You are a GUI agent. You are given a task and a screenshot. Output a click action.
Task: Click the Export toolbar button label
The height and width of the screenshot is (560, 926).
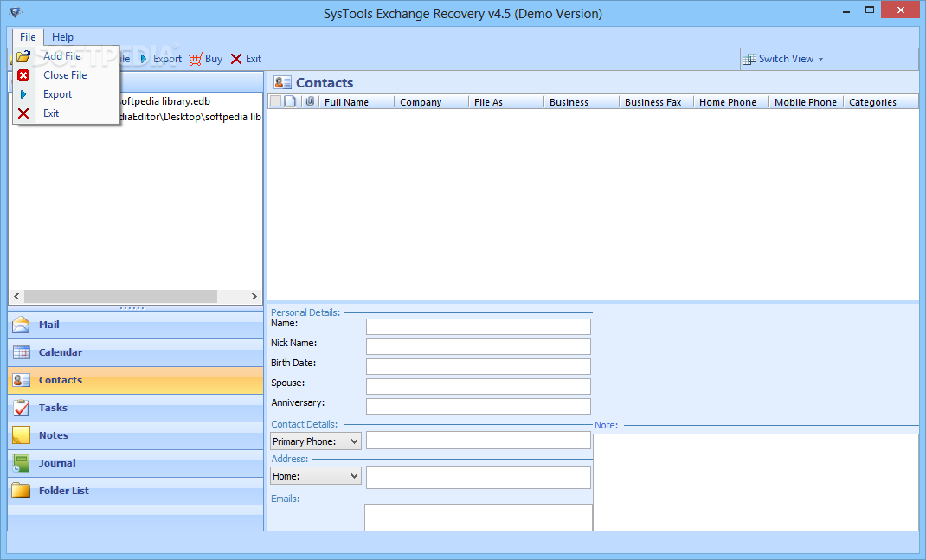(167, 59)
